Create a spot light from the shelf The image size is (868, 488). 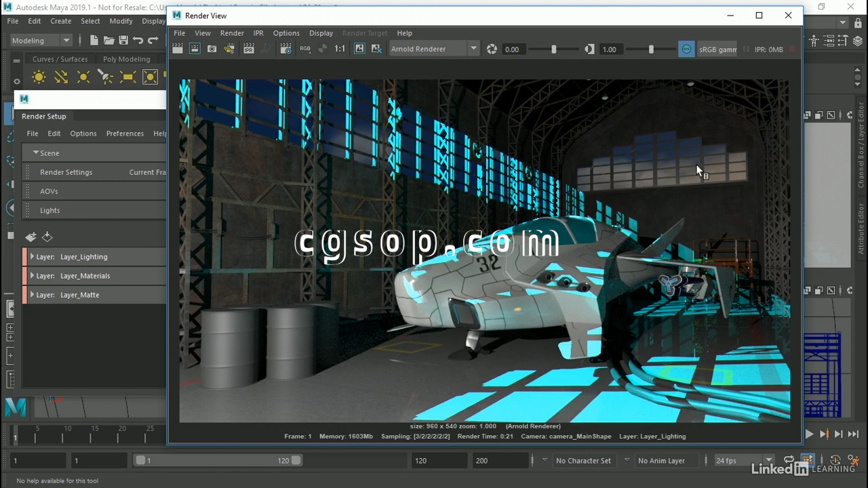pyautogui.click(x=105, y=77)
